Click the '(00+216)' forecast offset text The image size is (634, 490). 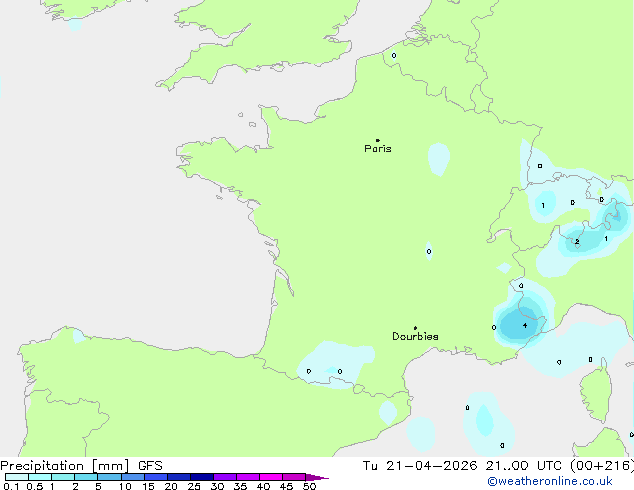[x=602, y=466]
